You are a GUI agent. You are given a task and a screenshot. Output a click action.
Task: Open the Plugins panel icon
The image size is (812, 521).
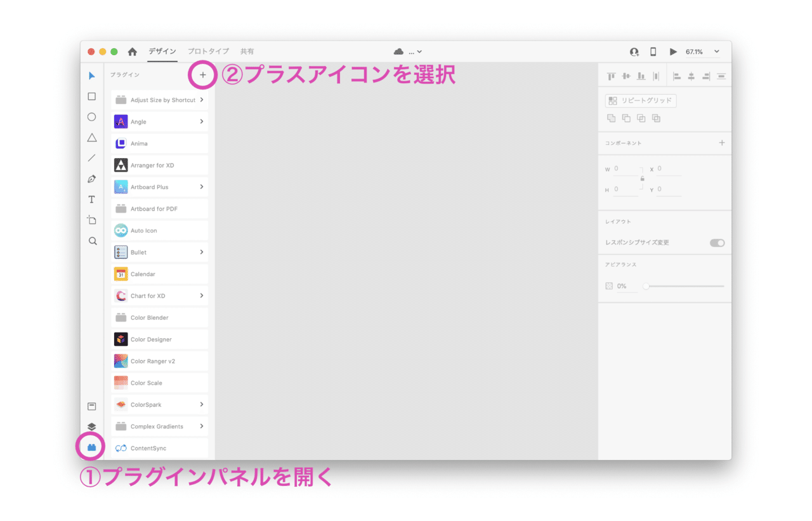coord(91,447)
